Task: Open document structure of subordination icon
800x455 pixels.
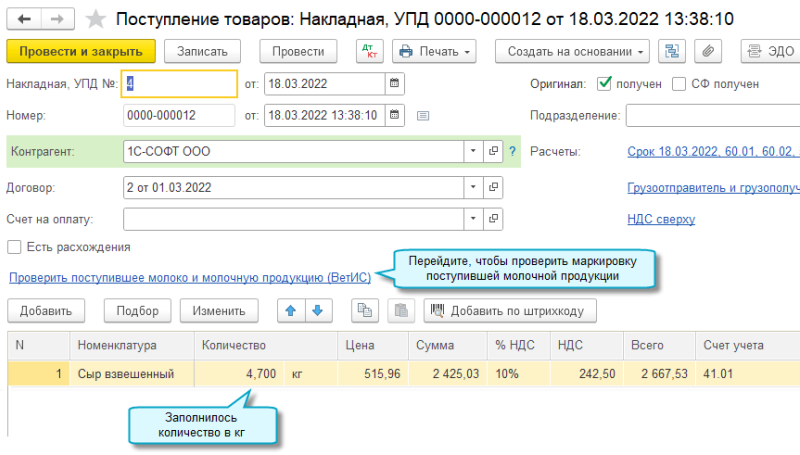Action: [x=671, y=52]
